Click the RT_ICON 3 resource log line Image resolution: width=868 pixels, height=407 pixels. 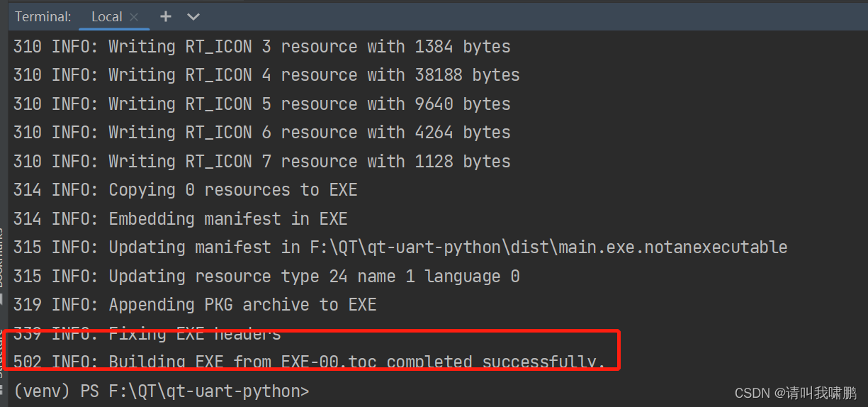(262, 47)
